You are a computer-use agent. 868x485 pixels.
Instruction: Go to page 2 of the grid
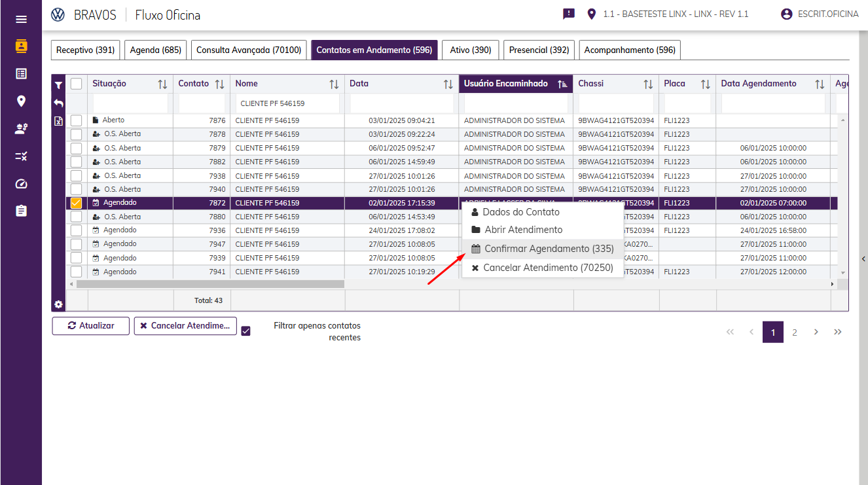point(795,332)
